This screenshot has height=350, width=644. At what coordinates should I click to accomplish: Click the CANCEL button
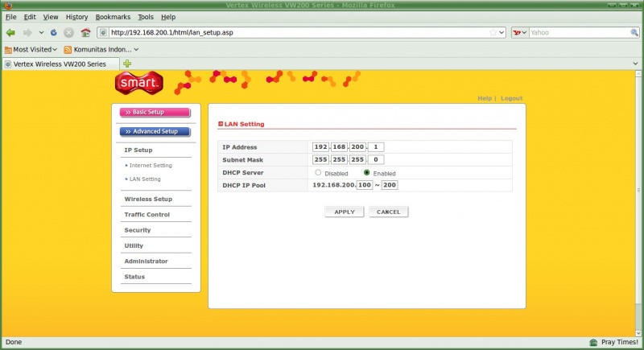(388, 212)
